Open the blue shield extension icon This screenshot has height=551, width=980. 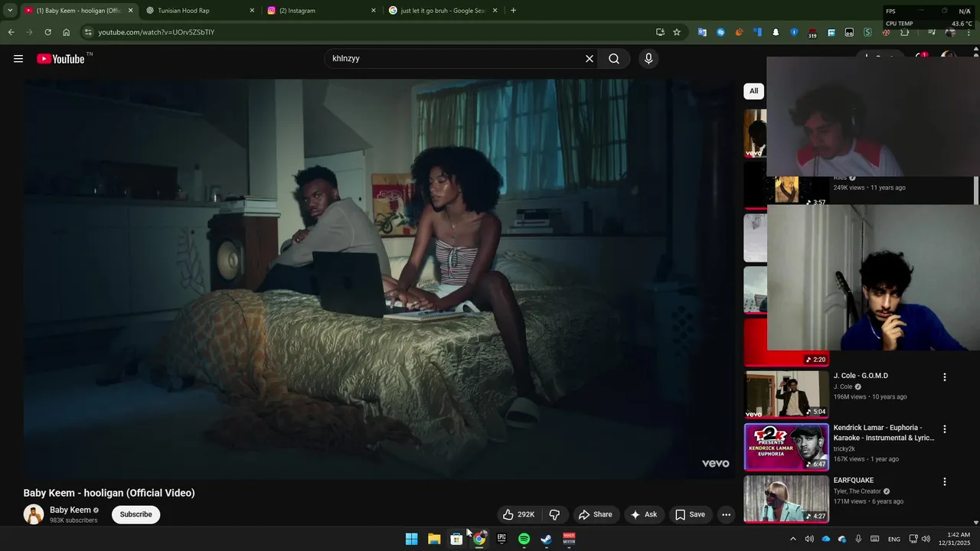click(794, 32)
